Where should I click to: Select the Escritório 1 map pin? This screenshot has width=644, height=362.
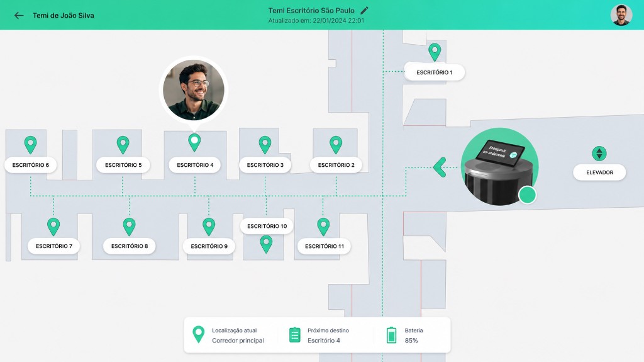[x=435, y=53]
